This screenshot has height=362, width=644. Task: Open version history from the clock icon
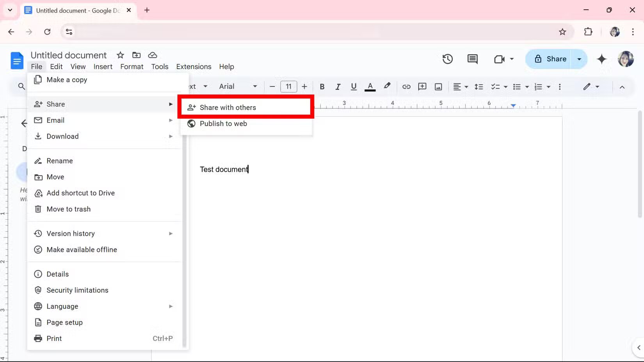tap(447, 59)
